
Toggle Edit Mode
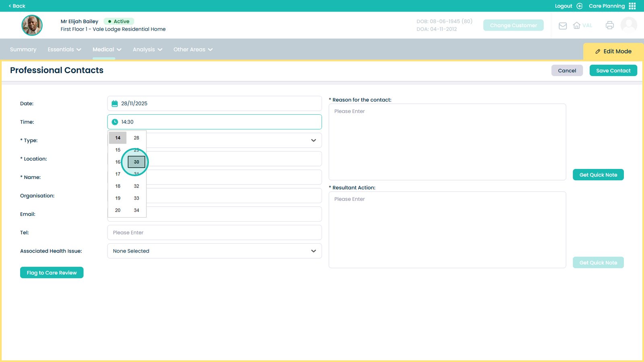tap(613, 51)
